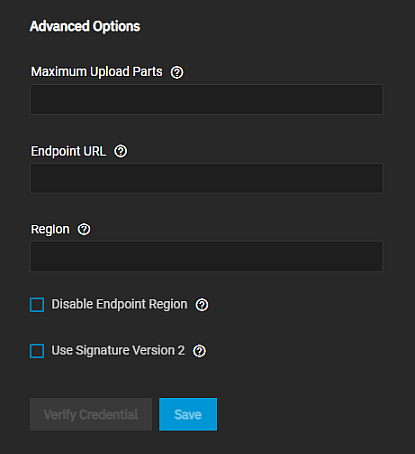
Task: Save the cloud credential settings
Action: pos(188,414)
